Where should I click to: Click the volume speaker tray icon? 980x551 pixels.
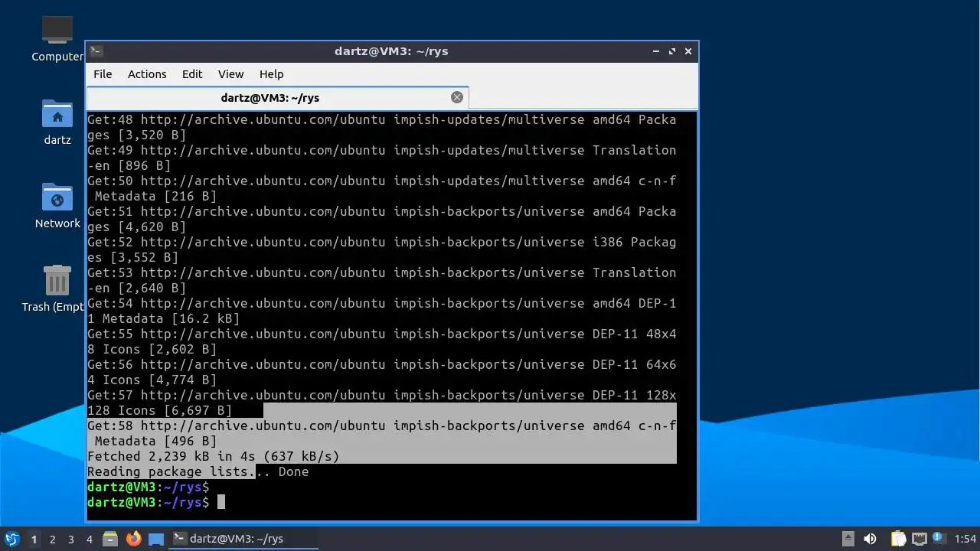[x=870, y=539]
